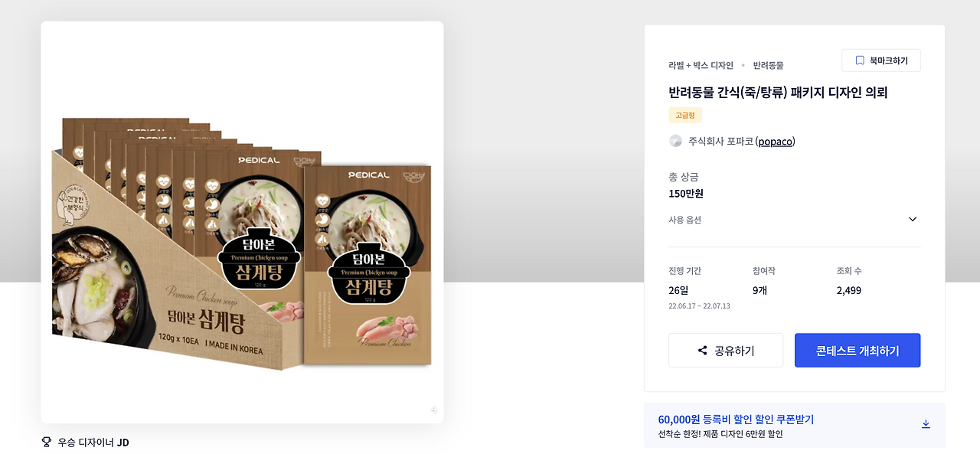Click the 60,000원 등록비 할인 쿠폰받기 banner

point(795,426)
